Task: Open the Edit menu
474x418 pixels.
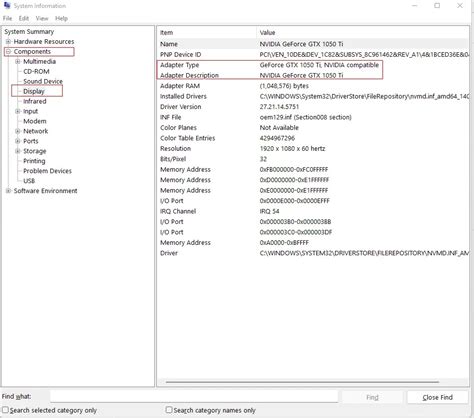Action: [24, 18]
